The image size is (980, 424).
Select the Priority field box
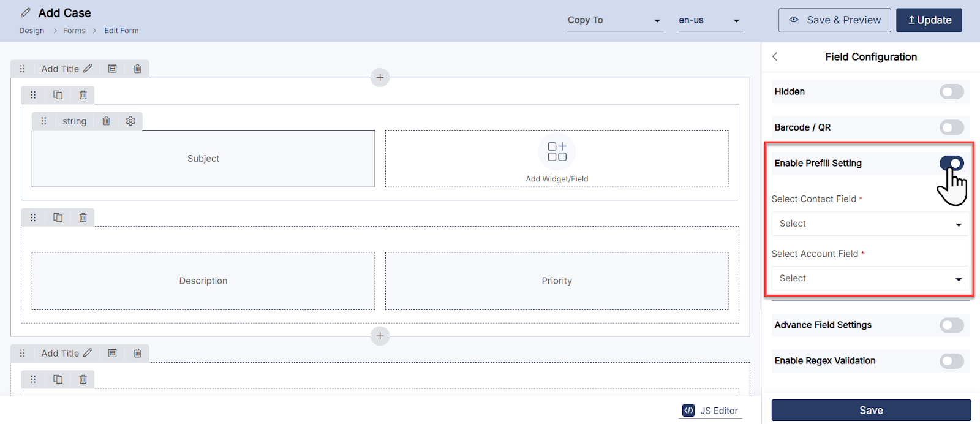point(556,281)
